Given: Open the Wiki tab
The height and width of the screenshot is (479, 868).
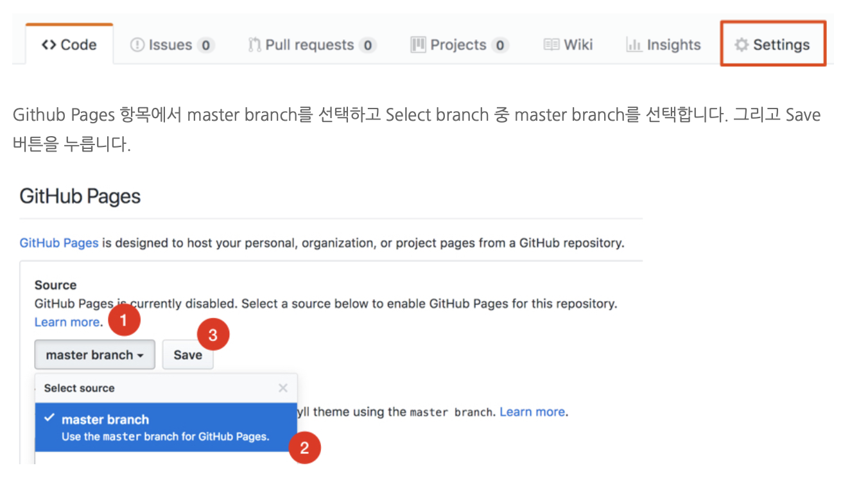Looking at the screenshot, I should coord(568,45).
